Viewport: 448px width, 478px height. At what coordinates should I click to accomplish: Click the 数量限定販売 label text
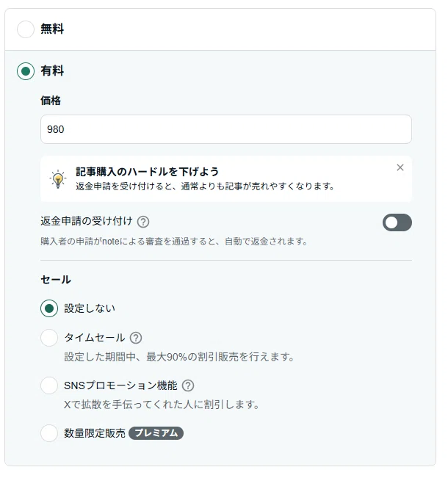[x=95, y=433]
